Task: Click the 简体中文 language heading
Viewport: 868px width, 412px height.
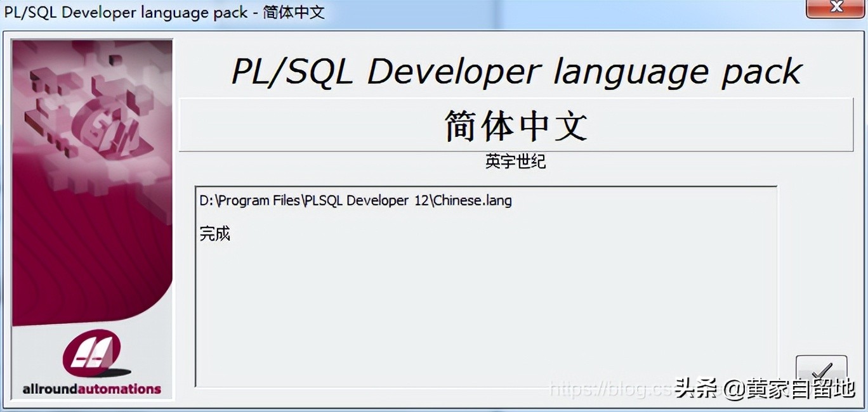Action: click(516, 125)
